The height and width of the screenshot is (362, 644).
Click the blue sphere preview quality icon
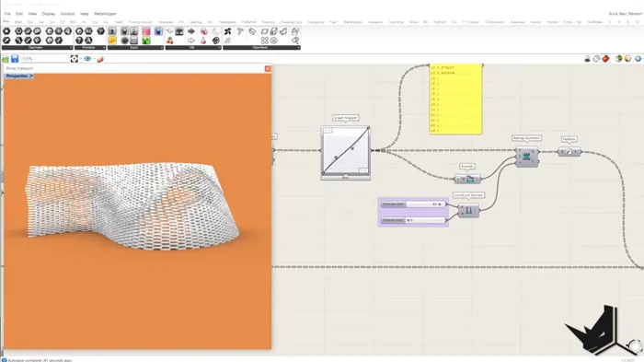tap(638, 59)
